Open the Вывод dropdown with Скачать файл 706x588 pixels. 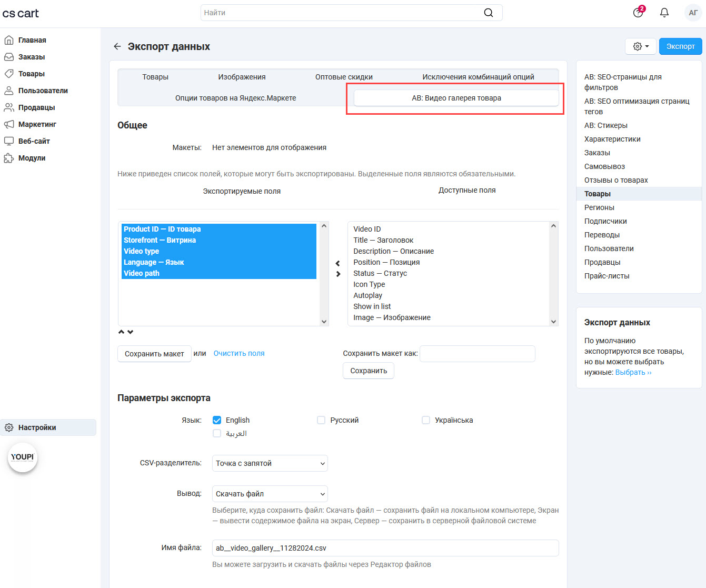(270, 494)
